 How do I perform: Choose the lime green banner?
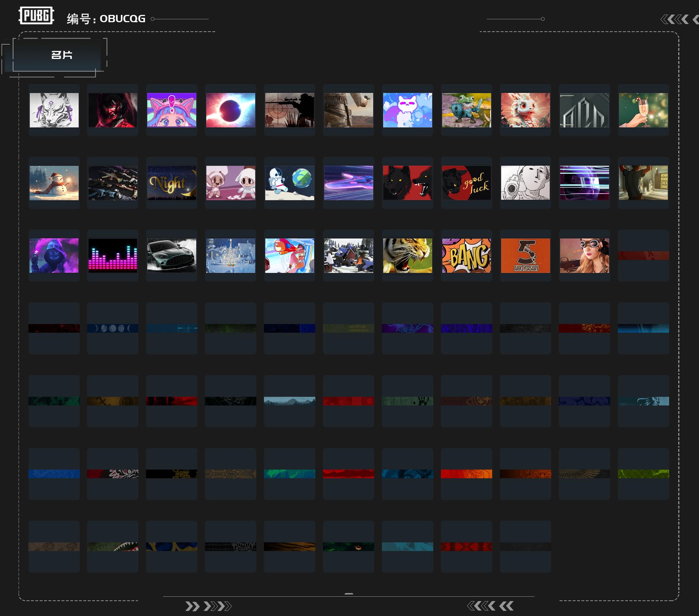coord(644,474)
